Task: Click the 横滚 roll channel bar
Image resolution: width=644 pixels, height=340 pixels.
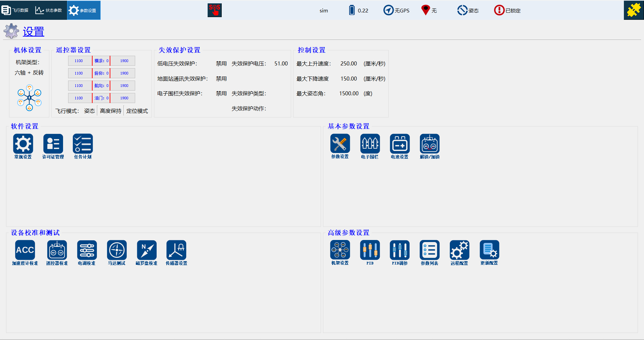Action: [102, 61]
